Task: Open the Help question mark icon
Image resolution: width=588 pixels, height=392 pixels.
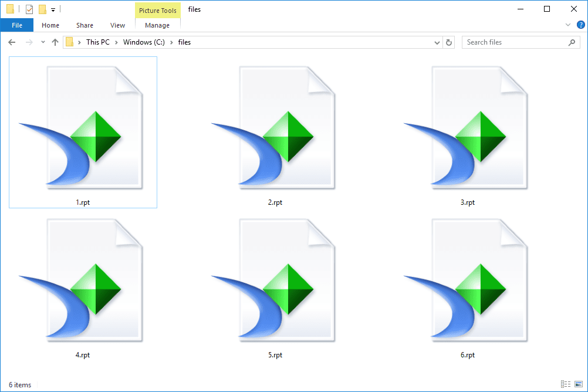Action: (x=580, y=25)
